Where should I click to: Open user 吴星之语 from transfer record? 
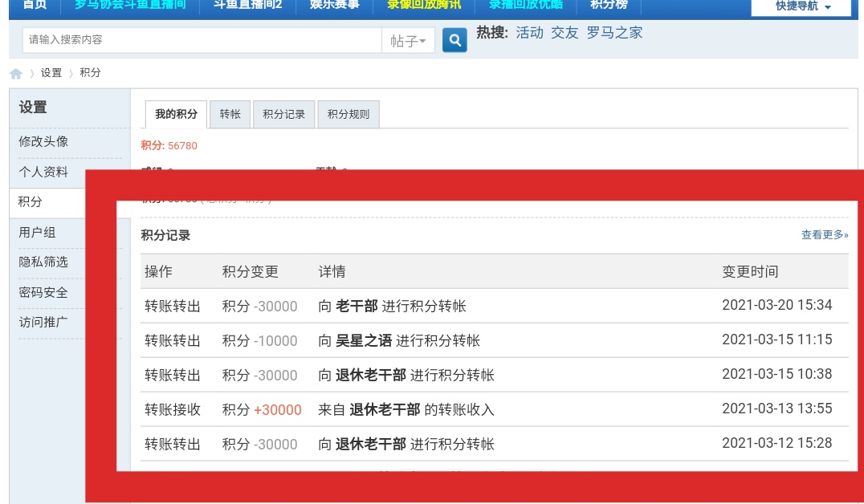(364, 341)
